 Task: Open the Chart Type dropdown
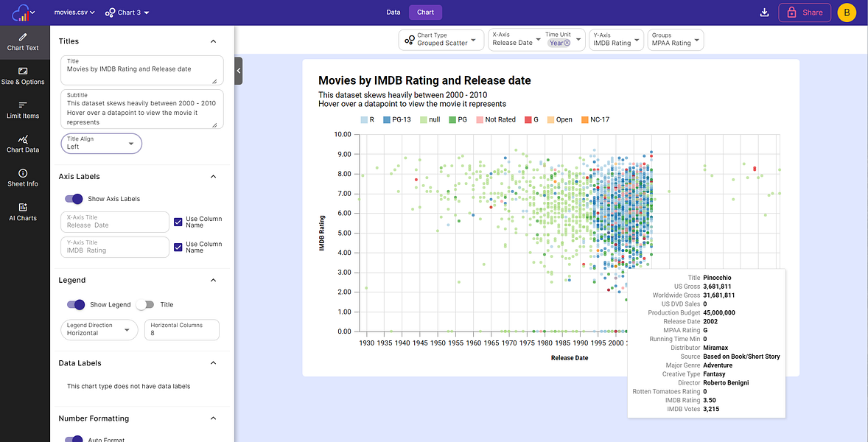click(441, 40)
